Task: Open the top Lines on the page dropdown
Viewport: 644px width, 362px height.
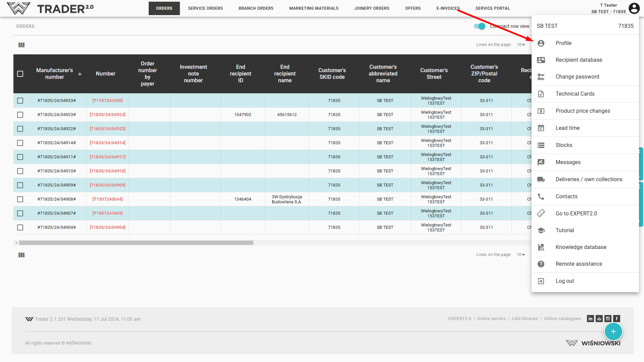Action: click(x=521, y=45)
